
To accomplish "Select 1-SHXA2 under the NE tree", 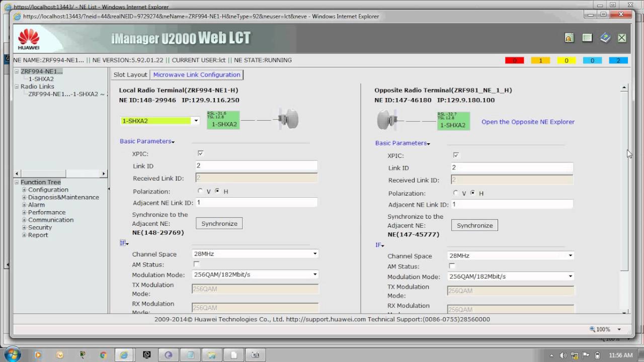I will click(41, 79).
